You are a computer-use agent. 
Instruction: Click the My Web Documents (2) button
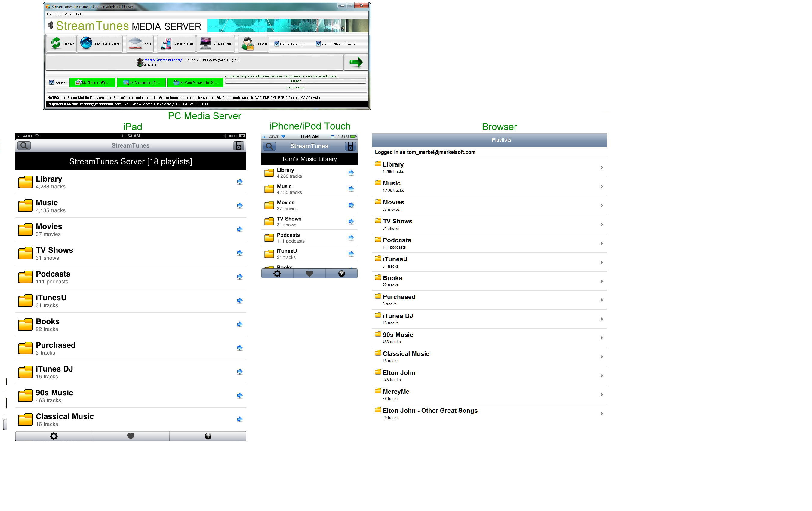(195, 83)
